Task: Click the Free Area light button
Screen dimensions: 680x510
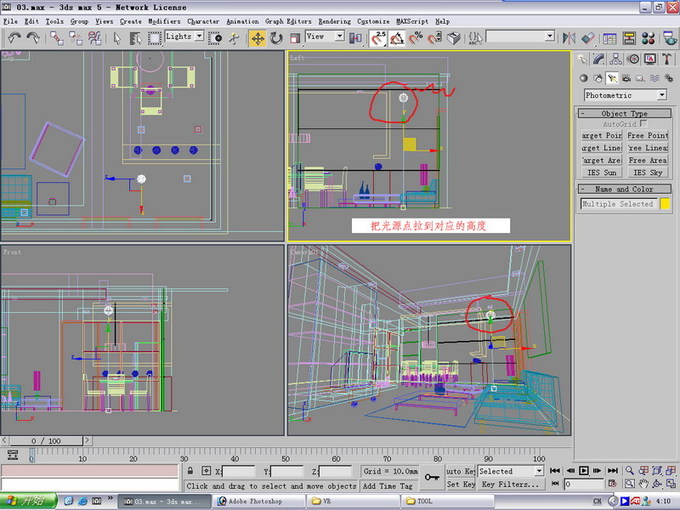Action: click(647, 160)
